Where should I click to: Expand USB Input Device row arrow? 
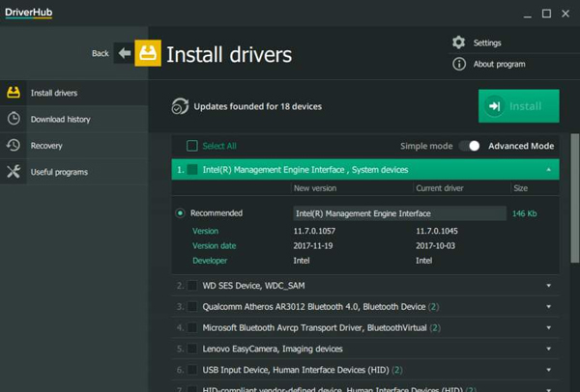point(548,370)
